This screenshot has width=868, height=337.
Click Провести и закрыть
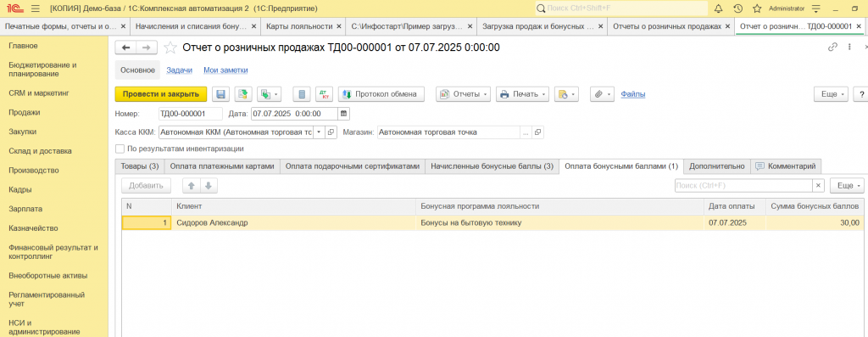click(161, 94)
